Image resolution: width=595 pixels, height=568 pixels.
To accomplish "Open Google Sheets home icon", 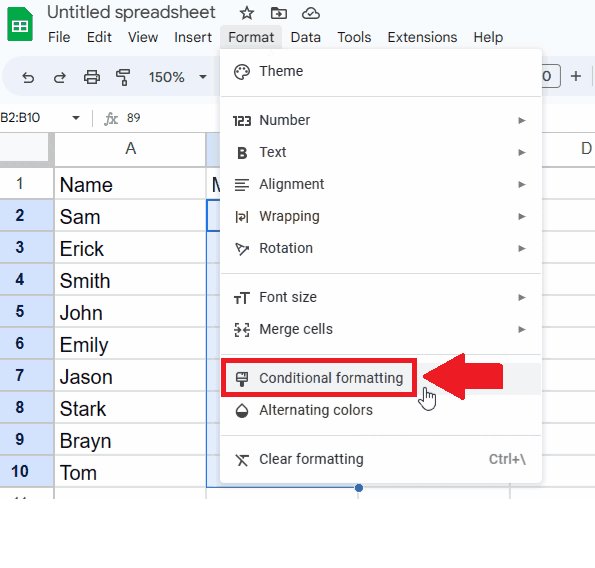I will tap(20, 24).
